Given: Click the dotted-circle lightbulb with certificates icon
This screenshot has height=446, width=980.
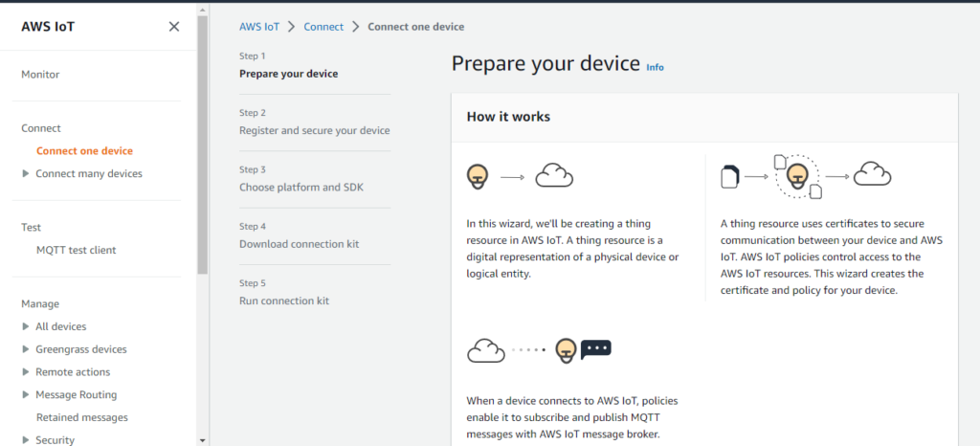Looking at the screenshot, I should pos(796,177).
